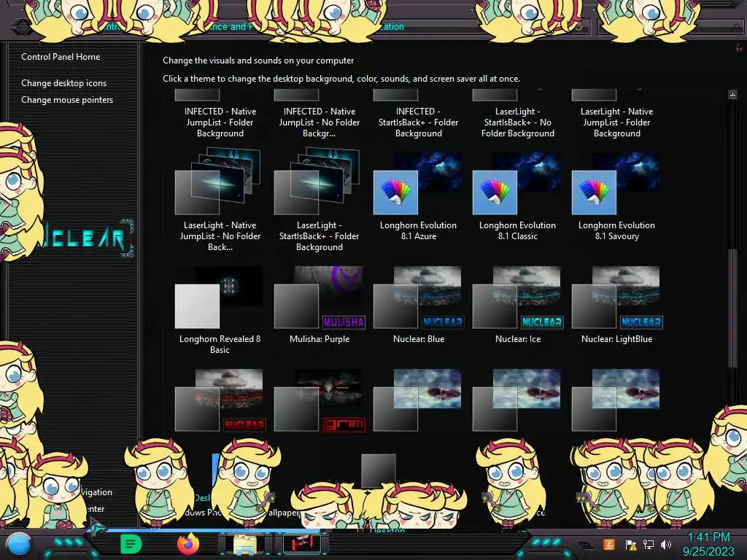
Task: Apply Longhorn Evolution 8.1 Azure theme
Action: (x=418, y=196)
